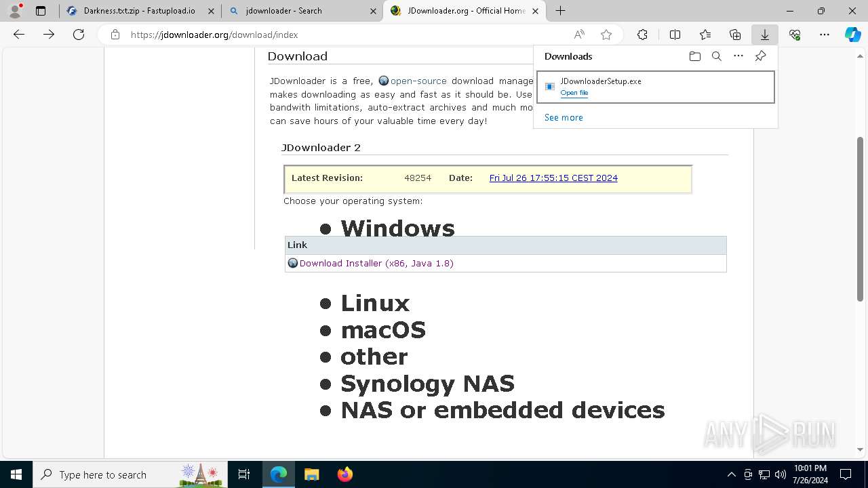This screenshot has height=488, width=868.
Task: Expand the Synology NAS section
Action: tap(427, 384)
